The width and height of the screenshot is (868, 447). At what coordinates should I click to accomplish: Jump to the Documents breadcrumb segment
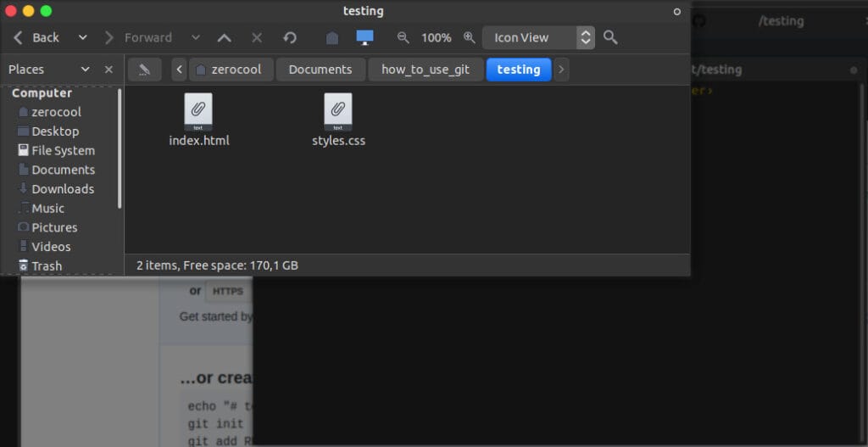pos(320,70)
